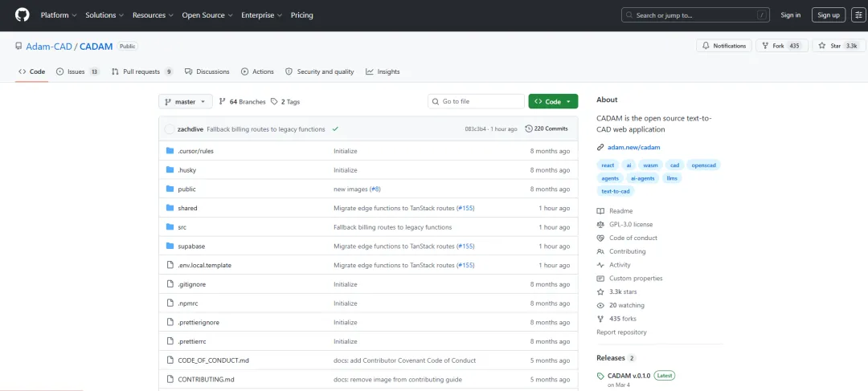Open the supabase folder

[x=191, y=246]
